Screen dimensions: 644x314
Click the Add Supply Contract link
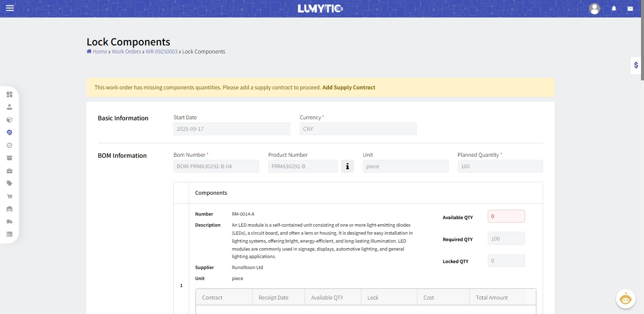coord(349,87)
